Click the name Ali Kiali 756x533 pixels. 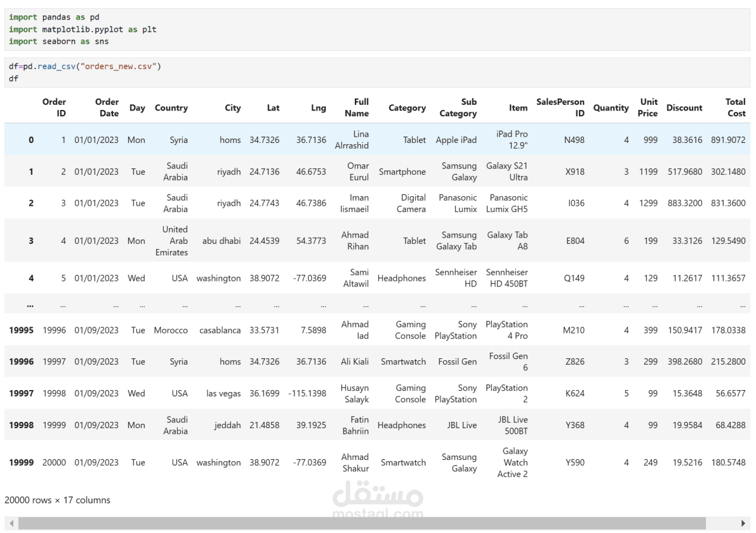355,361
